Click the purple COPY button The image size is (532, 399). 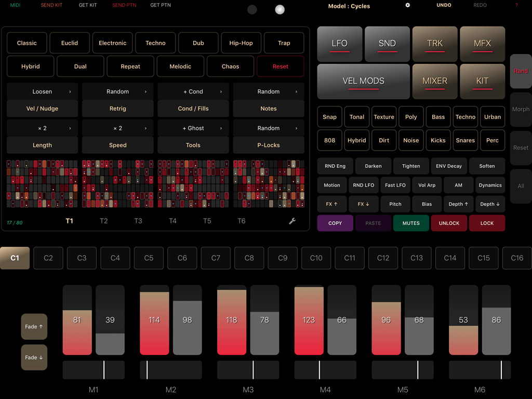tap(335, 223)
